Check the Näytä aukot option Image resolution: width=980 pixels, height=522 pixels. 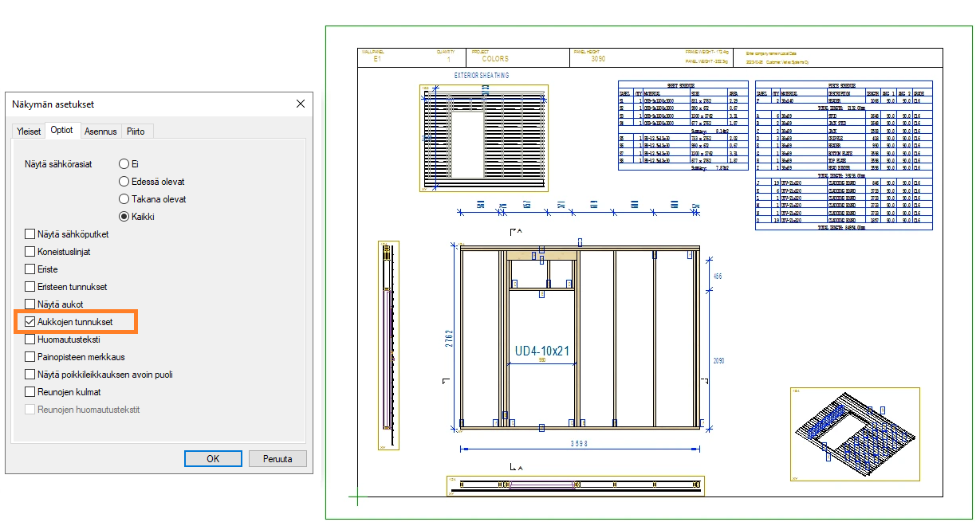point(30,304)
